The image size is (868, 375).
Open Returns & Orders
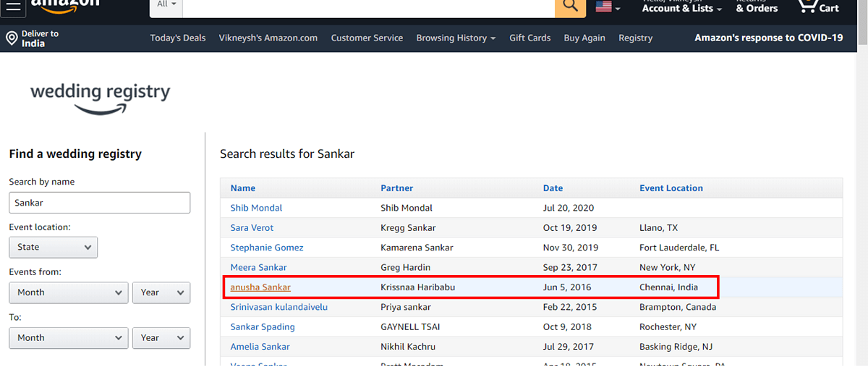[757, 7]
